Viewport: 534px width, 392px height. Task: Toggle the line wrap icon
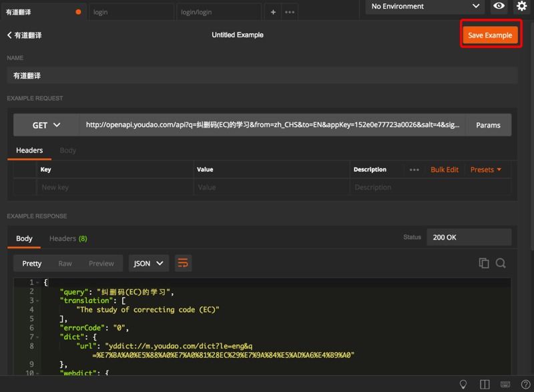pyautogui.click(x=183, y=263)
